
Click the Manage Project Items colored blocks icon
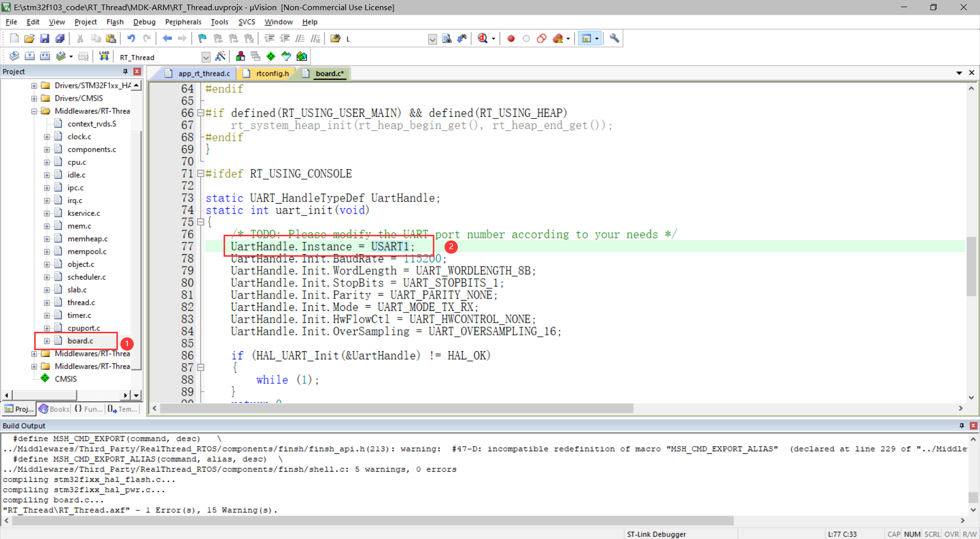(x=240, y=56)
